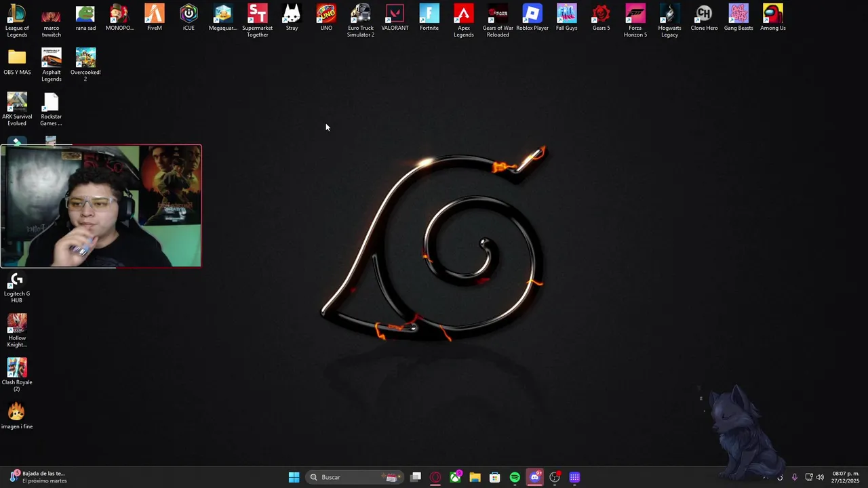The width and height of the screenshot is (868, 488).
Task: Select the Among Us desktop icon
Action: pos(773,18)
